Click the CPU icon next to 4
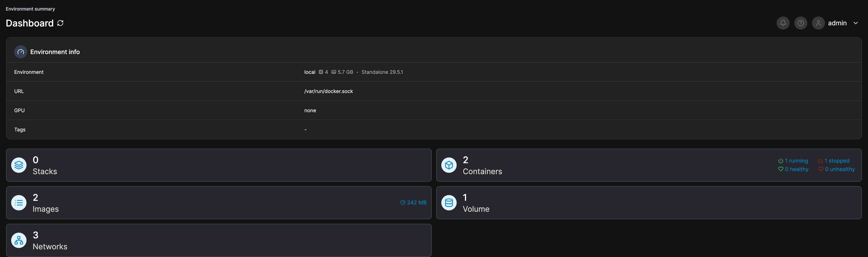Screen dimensions: 868x257 click(321, 72)
